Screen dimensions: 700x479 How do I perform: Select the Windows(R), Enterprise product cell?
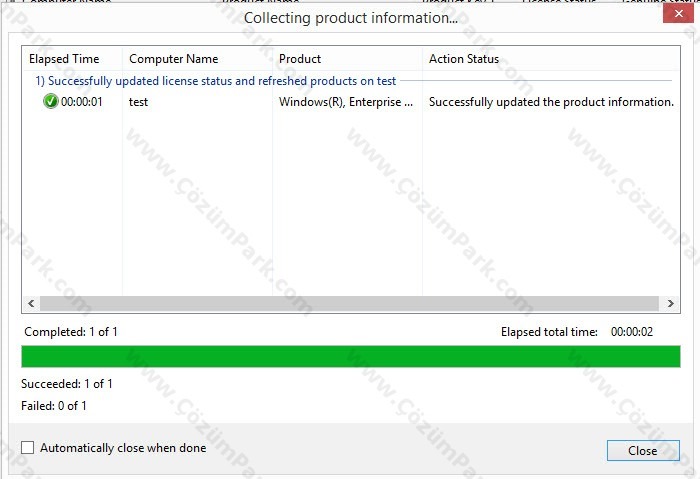346,102
